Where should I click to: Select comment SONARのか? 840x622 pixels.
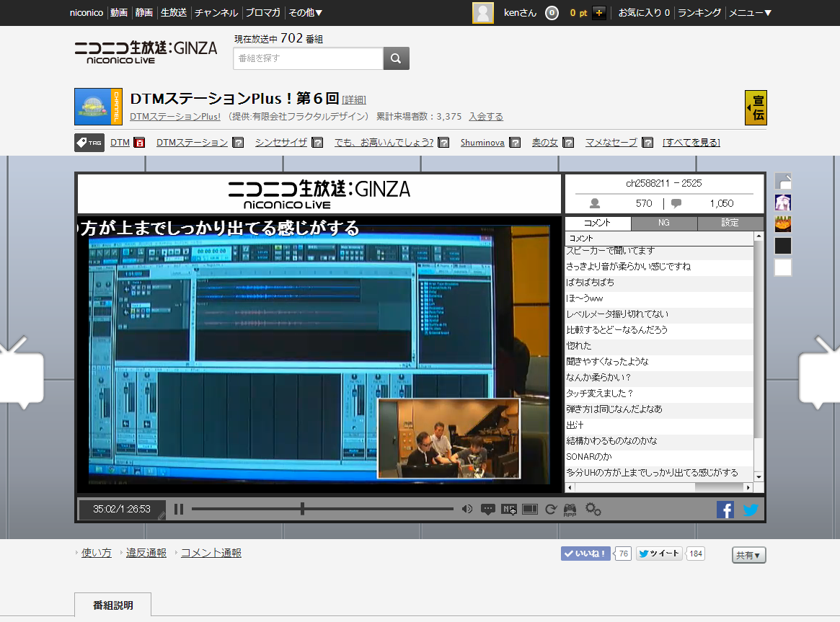pyautogui.click(x=660, y=457)
